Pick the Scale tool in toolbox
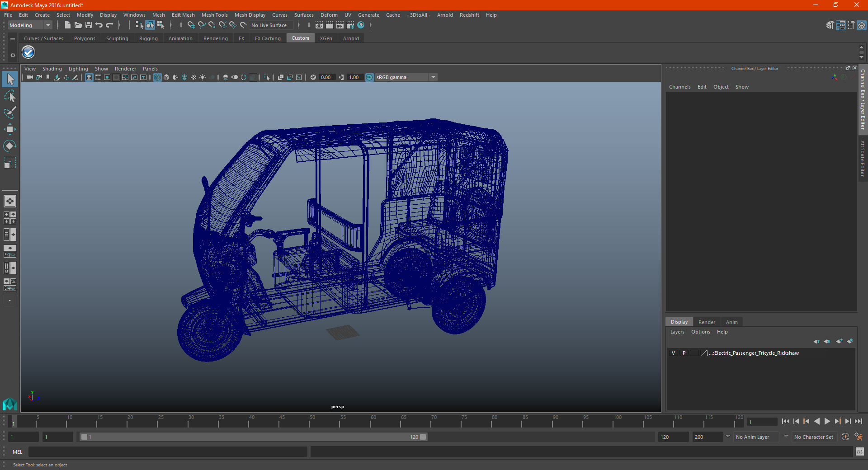The image size is (868, 470). point(10,162)
